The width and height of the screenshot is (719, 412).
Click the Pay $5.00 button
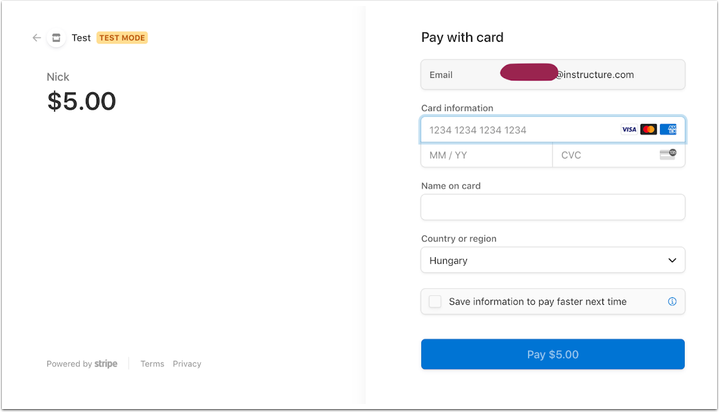pos(553,354)
